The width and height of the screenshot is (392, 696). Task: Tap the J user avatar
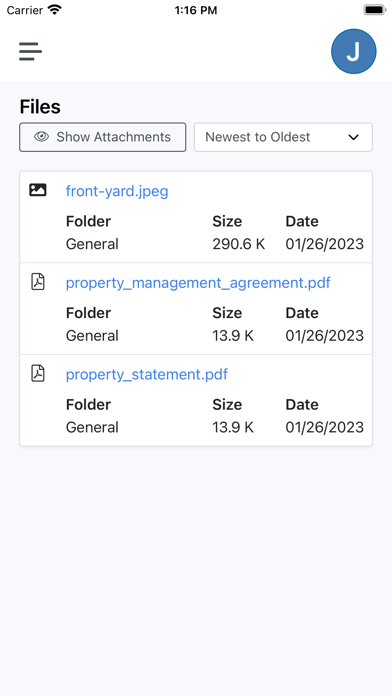pyautogui.click(x=354, y=51)
